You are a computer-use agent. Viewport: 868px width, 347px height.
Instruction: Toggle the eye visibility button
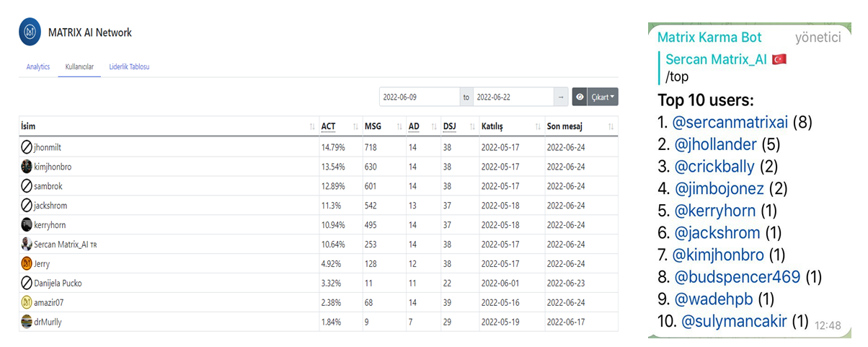580,97
